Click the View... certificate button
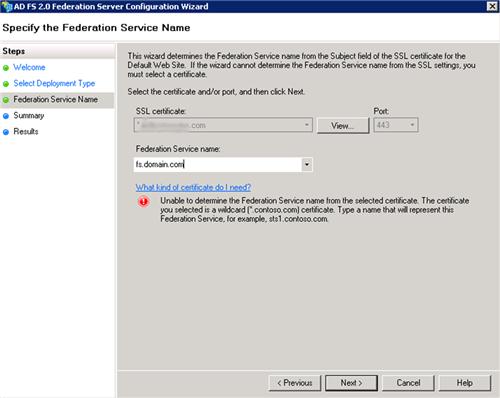Screen dimensions: 500x398 [343, 126]
